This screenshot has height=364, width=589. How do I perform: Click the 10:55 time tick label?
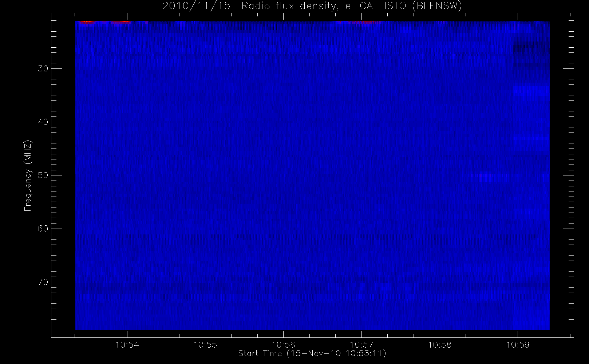205,345
